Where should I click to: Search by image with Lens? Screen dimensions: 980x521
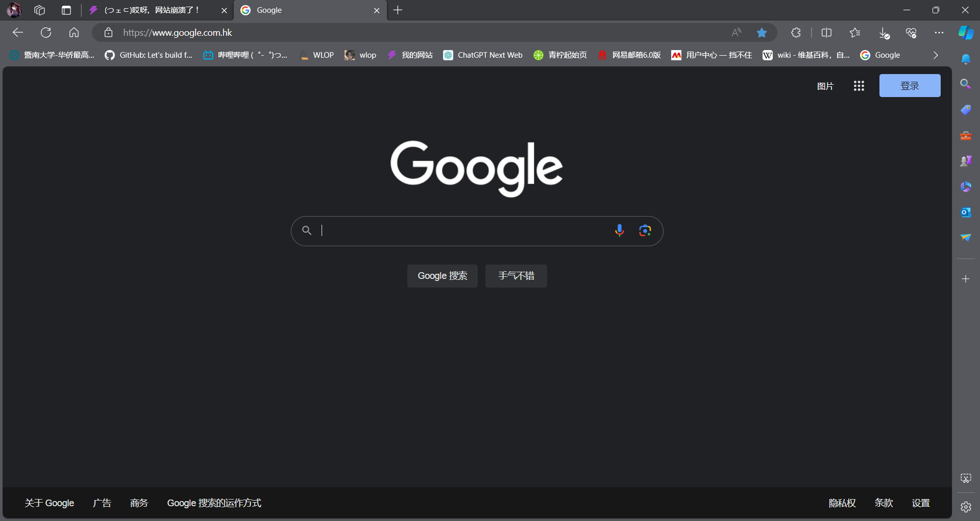pyautogui.click(x=645, y=231)
